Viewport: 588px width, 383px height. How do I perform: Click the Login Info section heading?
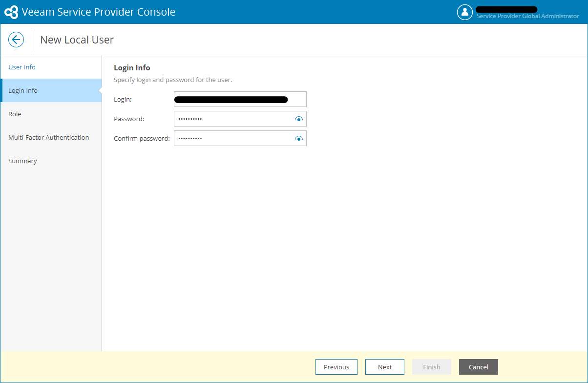(132, 68)
